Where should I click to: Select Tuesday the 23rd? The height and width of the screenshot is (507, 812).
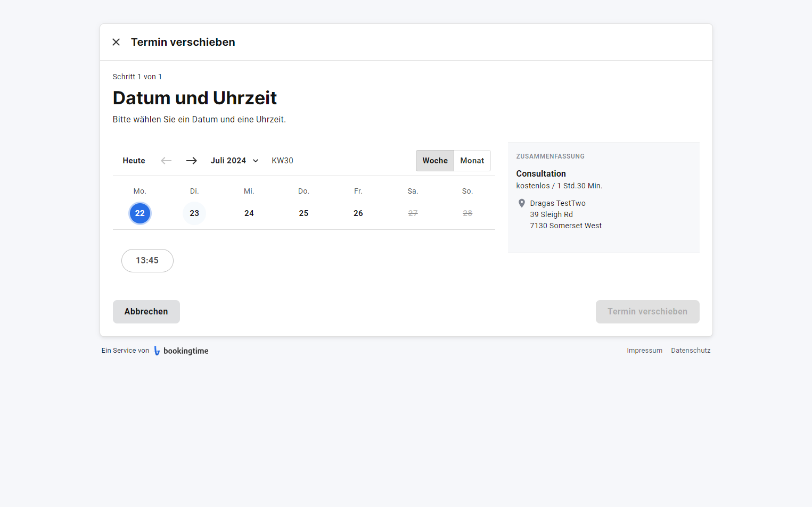click(x=194, y=213)
